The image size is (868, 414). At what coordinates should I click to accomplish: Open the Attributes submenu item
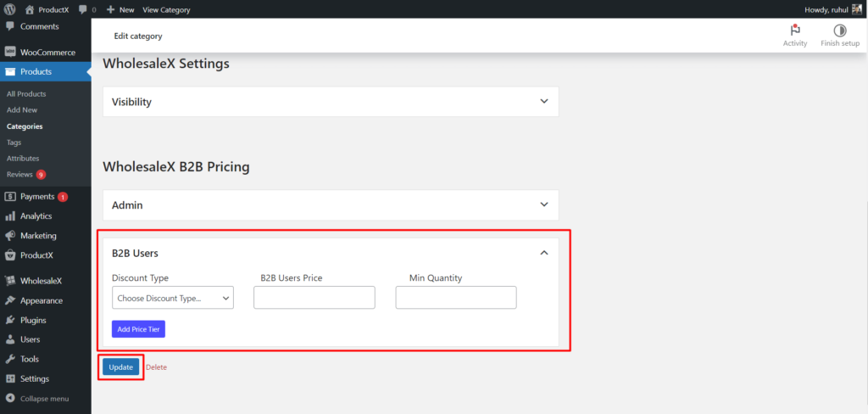(x=23, y=158)
